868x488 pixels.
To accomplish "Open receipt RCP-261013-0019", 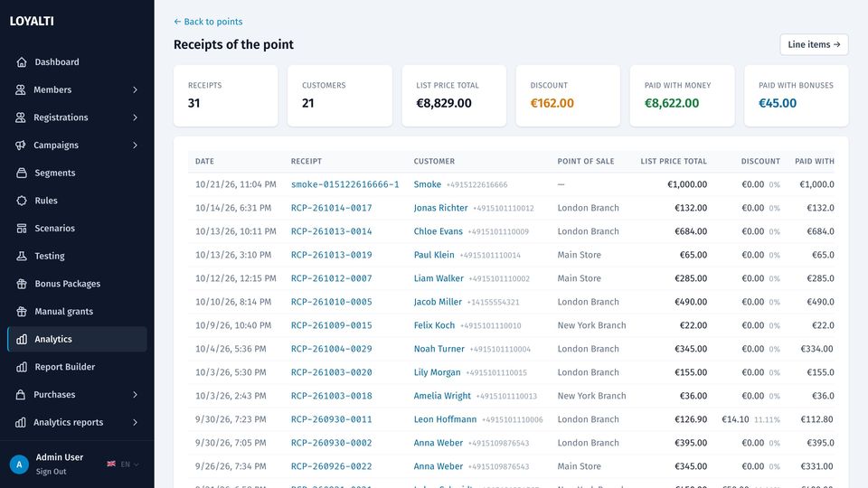I will click(x=332, y=255).
